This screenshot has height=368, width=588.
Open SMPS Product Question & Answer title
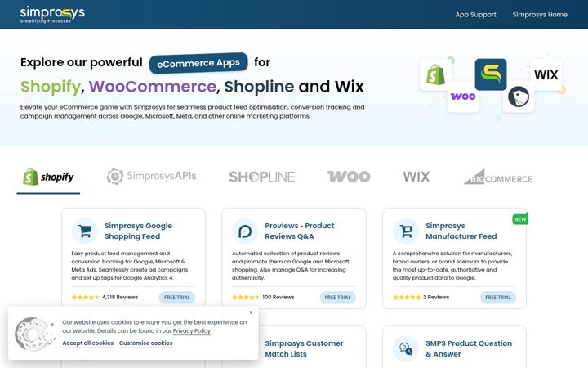pyautogui.click(x=469, y=349)
